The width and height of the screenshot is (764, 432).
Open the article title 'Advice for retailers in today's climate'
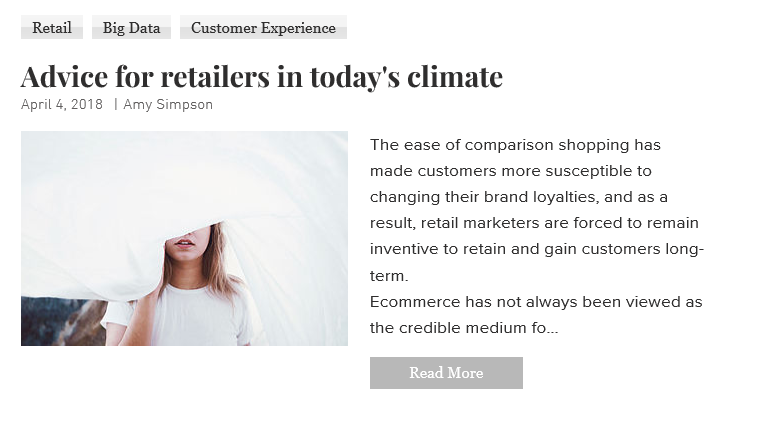[x=262, y=76]
